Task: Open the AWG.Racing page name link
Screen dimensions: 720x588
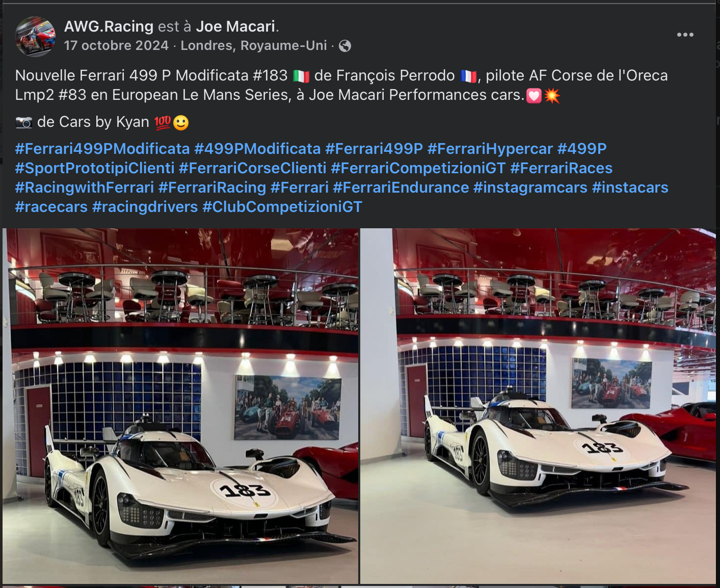Action: pyautogui.click(x=109, y=26)
